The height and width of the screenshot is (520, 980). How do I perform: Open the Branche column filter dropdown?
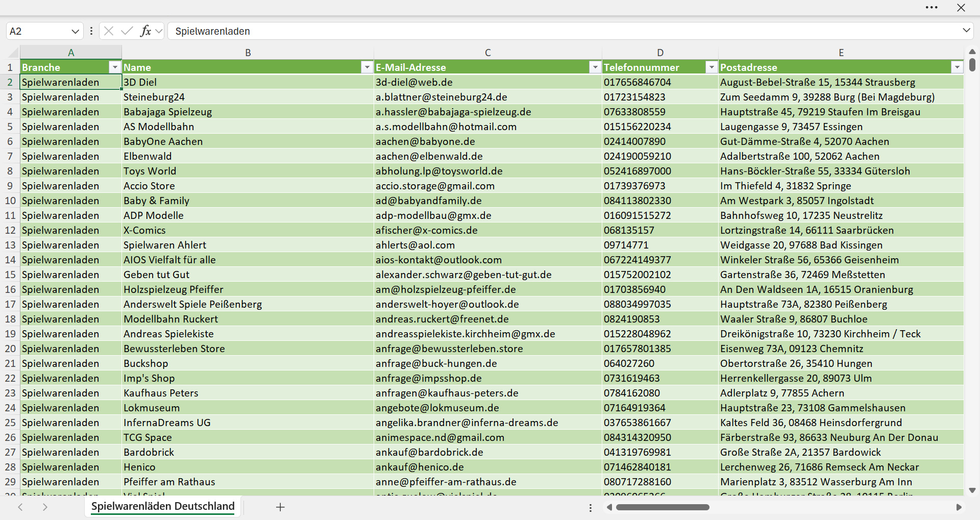[x=115, y=67]
